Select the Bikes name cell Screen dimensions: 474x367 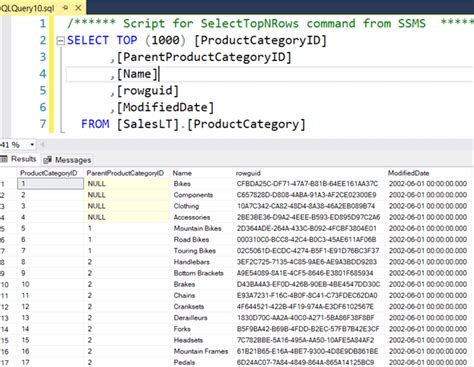[x=182, y=184]
